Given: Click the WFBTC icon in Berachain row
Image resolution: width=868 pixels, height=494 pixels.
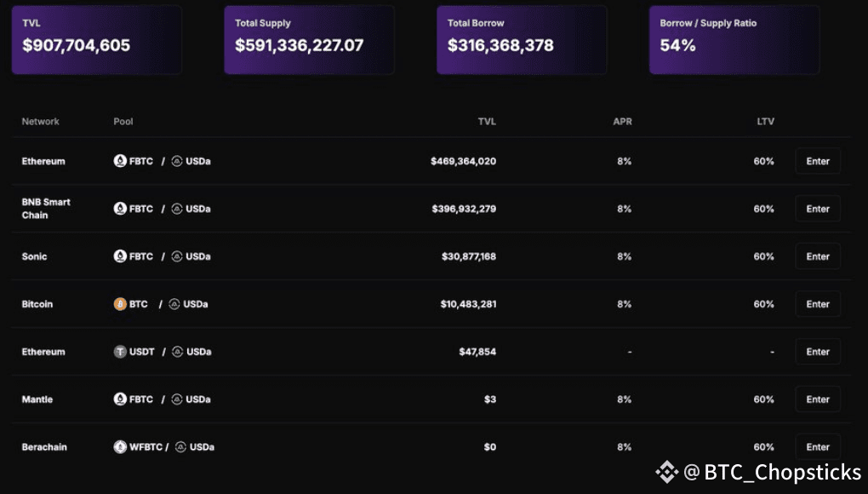Looking at the screenshot, I should pyautogui.click(x=120, y=447).
